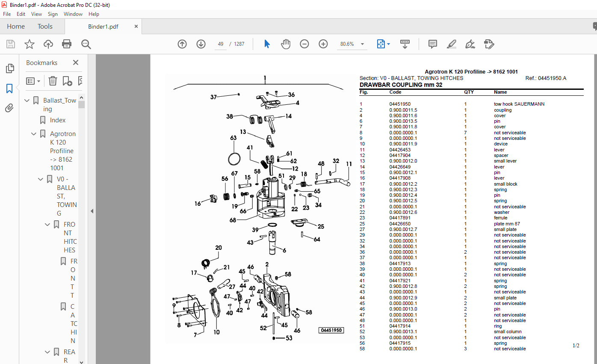Image resolution: width=597 pixels, height=364 pixels.
Task: Click the Stamp tool icon
Action: [489, 44]
